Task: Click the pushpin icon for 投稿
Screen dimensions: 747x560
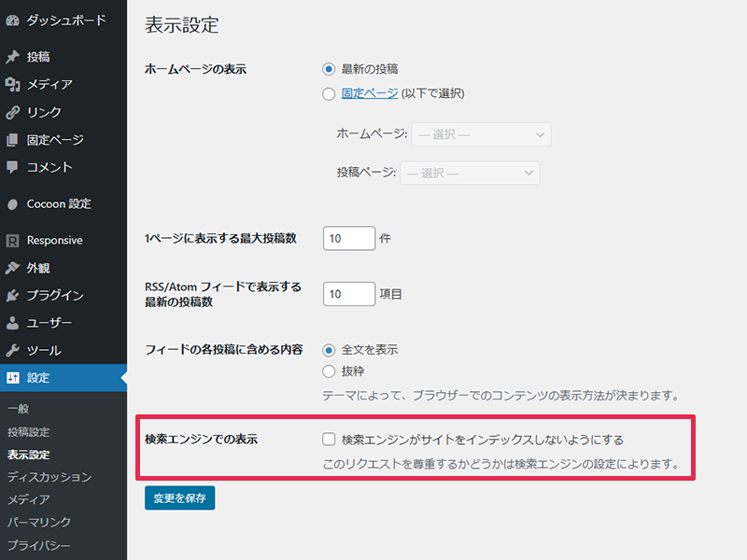Action: click(13, 57)
